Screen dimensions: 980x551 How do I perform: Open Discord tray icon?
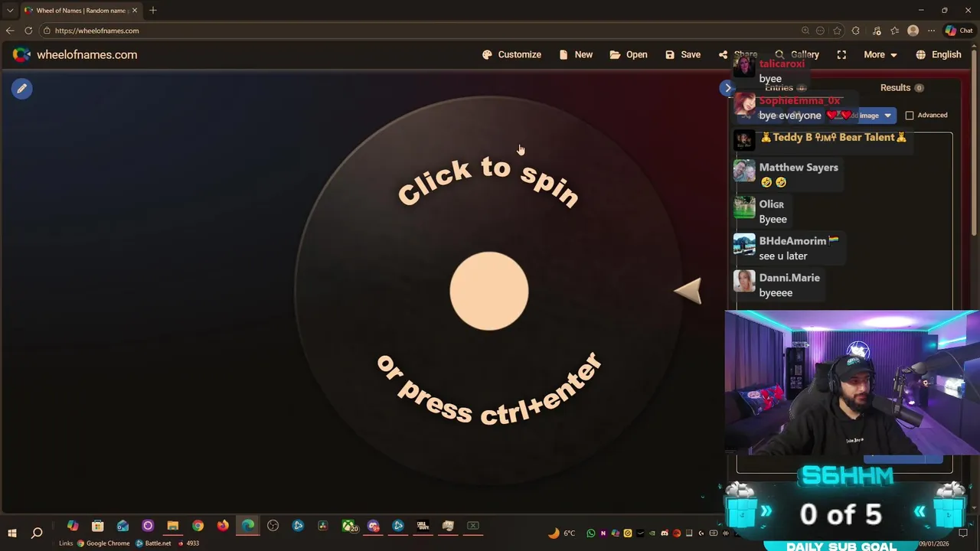664,533
